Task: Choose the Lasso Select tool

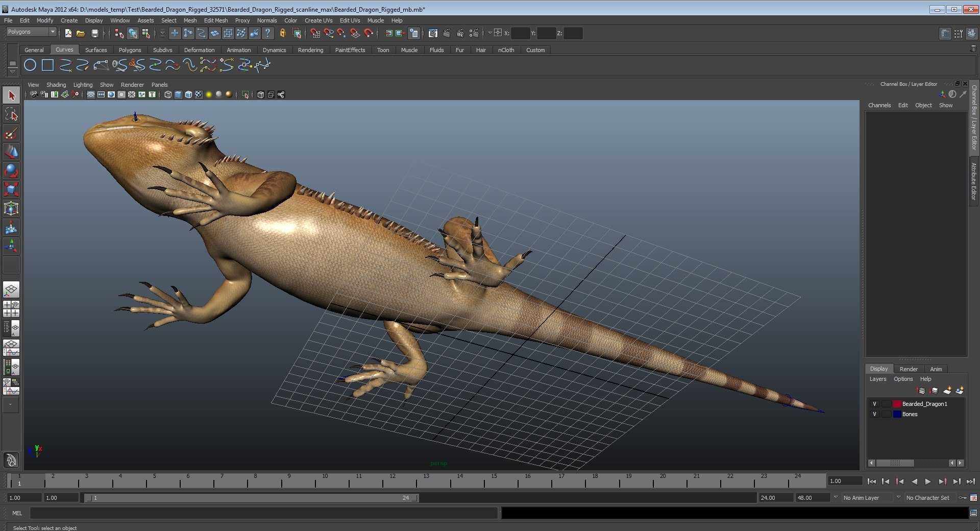Action: click(x=11, y=114)
